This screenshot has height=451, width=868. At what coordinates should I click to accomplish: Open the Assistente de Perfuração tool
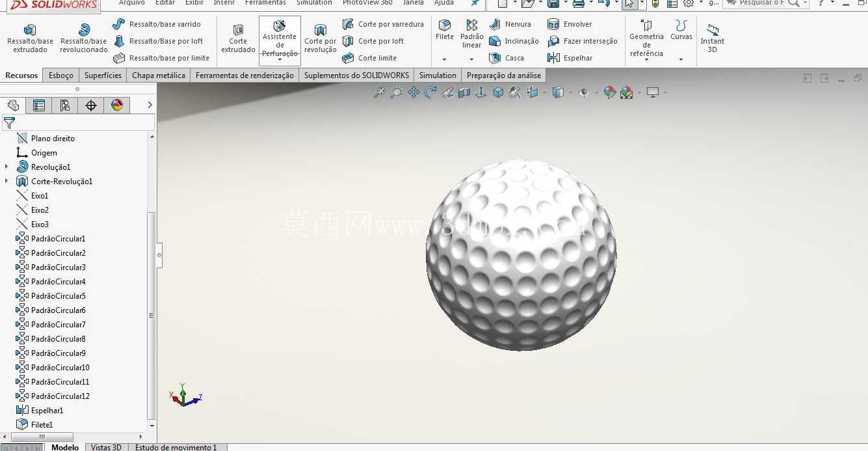(280, 39)
